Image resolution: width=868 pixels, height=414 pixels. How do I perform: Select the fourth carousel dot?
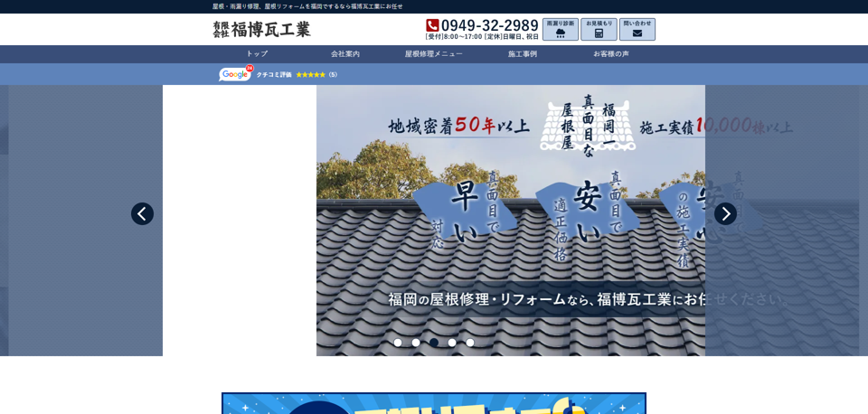[452, 343]
